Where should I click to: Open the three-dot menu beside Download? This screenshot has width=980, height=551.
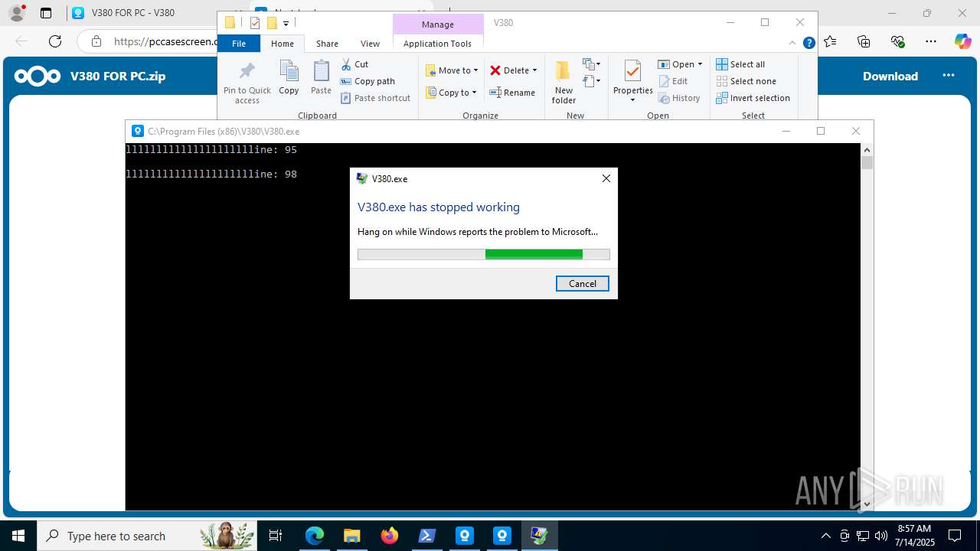coord(949,75)
